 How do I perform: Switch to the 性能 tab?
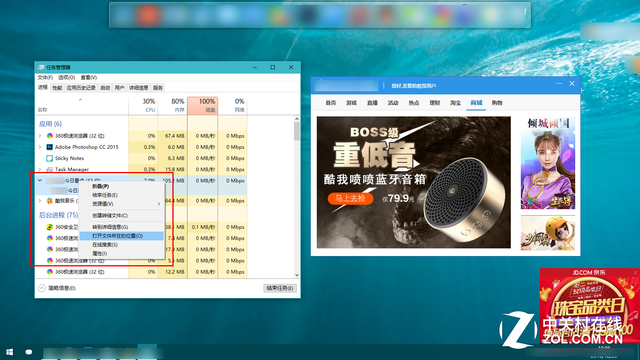pos(57,88)
